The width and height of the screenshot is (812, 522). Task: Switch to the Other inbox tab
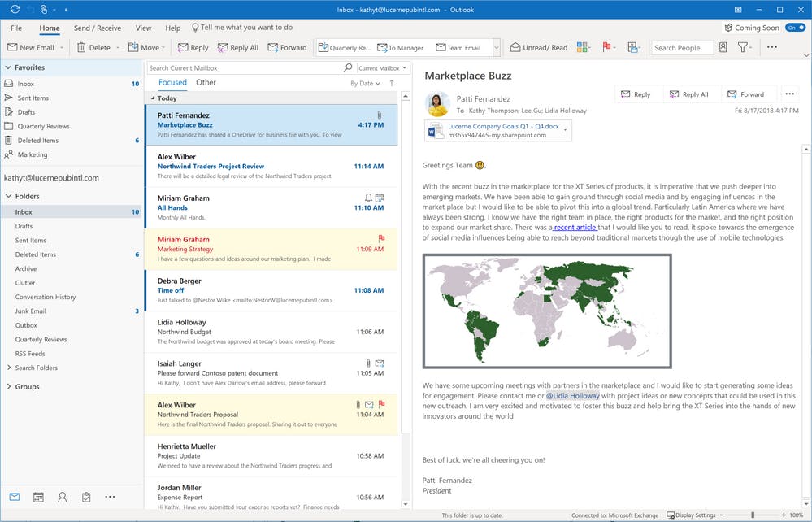point(206,82)
